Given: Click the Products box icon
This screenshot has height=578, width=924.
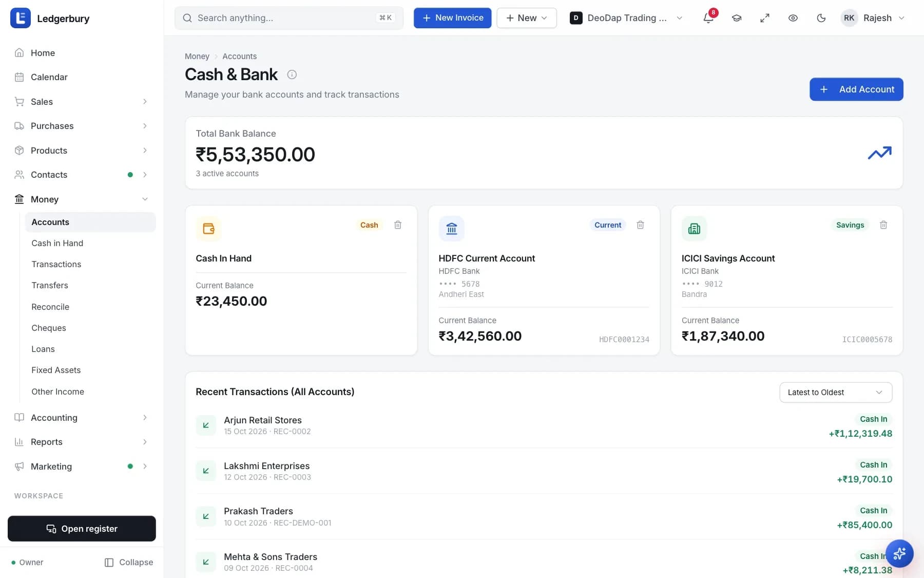Looking at the screenshot, I should [x=20, y=150].
